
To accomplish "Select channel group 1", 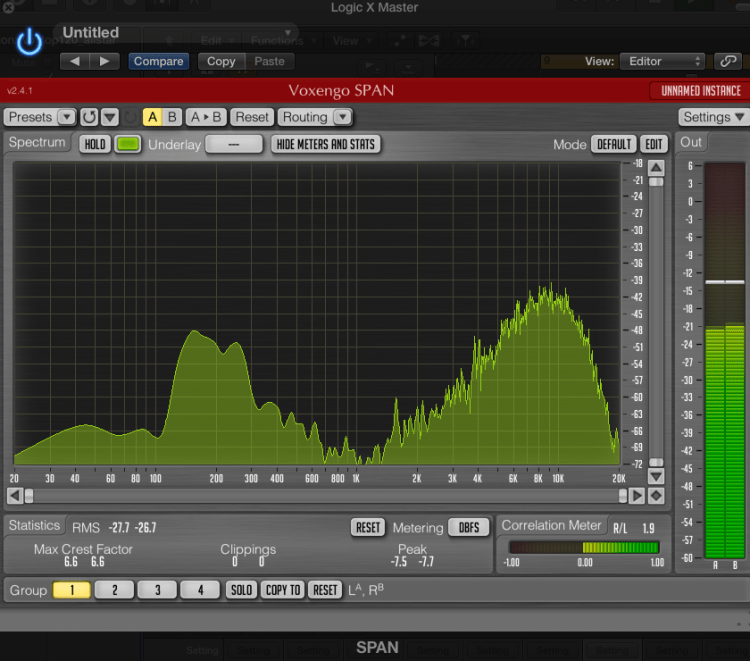I will pyautogui.click(x=72, y=590).
